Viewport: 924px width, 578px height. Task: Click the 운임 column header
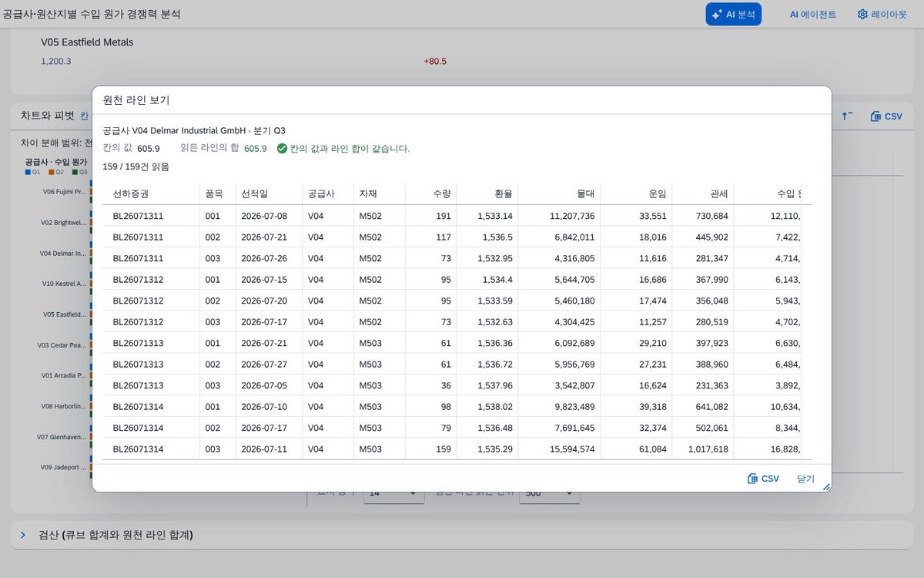click(636, 194)
